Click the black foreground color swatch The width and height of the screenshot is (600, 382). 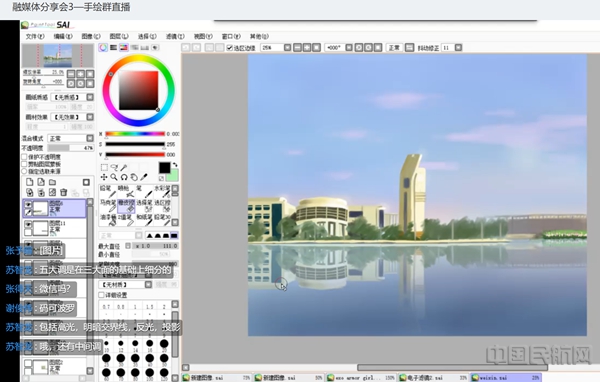pos(165,168)
